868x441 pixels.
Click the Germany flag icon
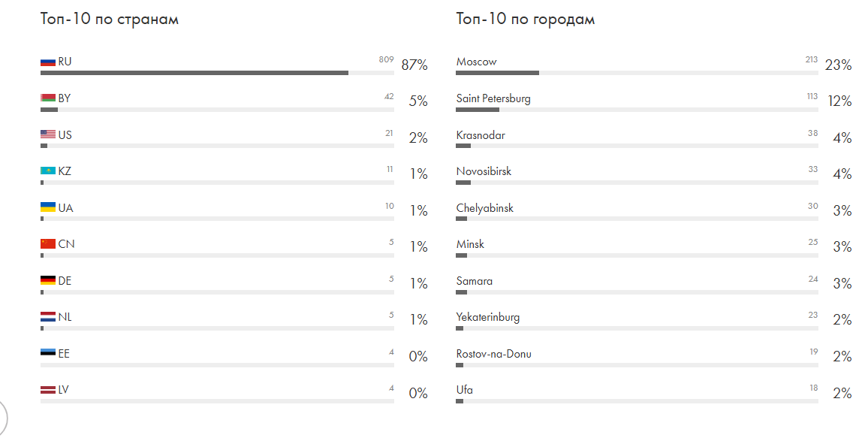(48, 281)
